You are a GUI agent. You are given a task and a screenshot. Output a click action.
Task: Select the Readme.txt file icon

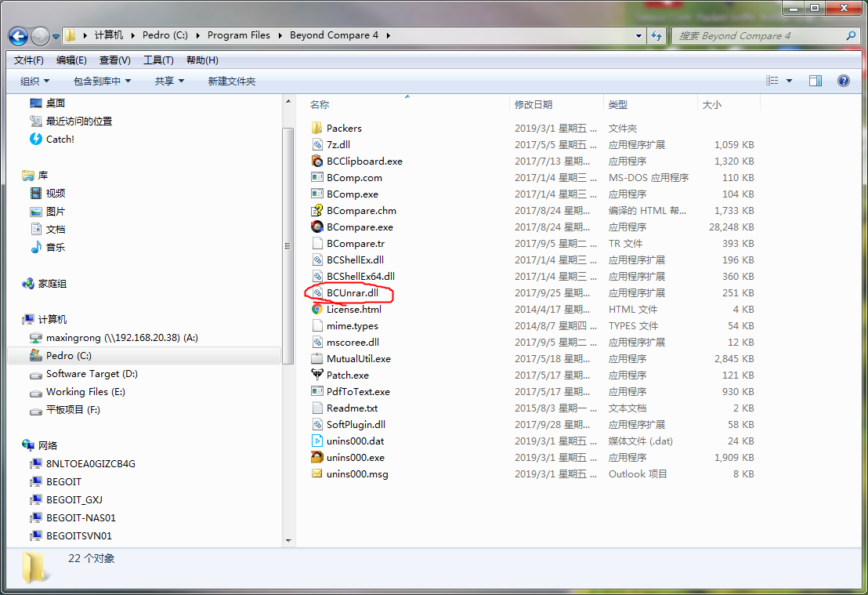click(317, 408)
